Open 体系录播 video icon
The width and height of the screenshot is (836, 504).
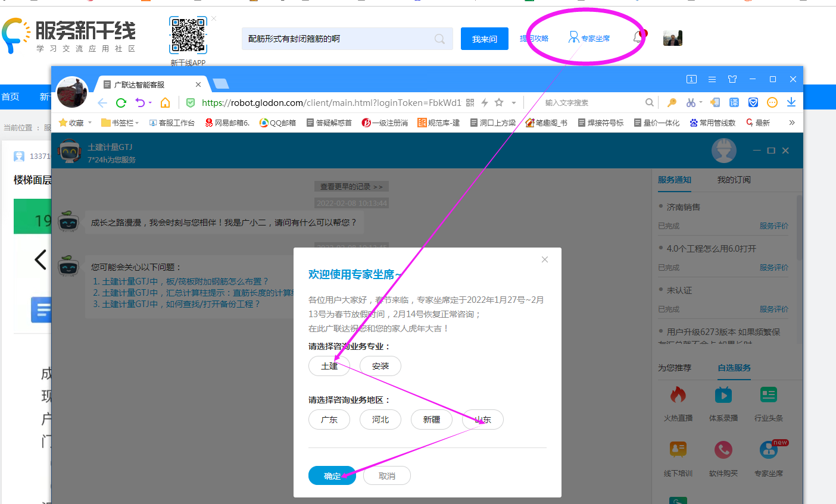723,395
